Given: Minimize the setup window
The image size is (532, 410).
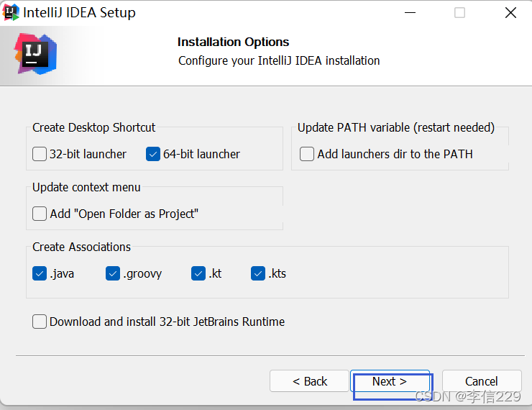Looking at the screenshot, I should coord(410,12).
